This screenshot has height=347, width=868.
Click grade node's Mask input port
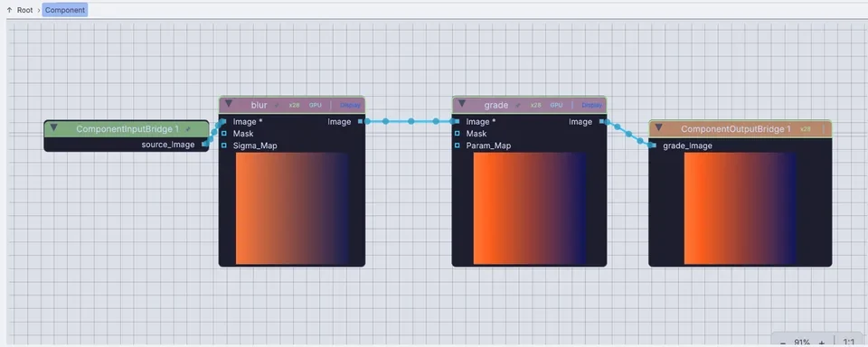click(x=457, y=134)
